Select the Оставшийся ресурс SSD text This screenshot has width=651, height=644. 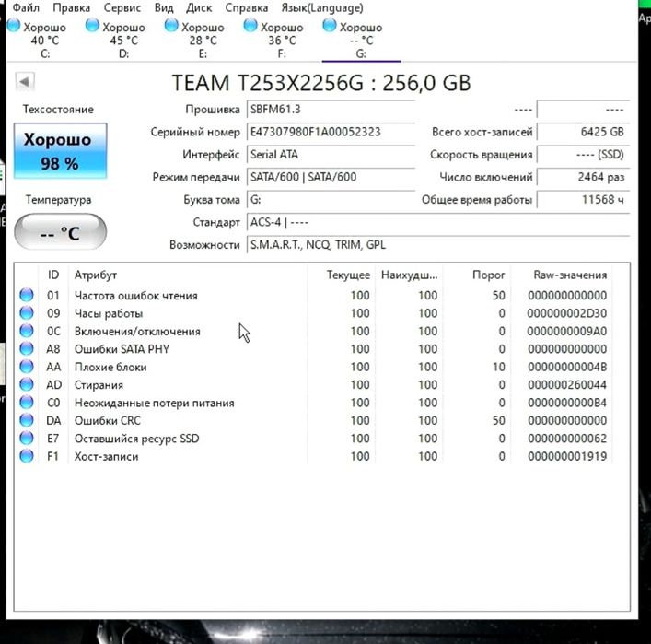point(136,439)
